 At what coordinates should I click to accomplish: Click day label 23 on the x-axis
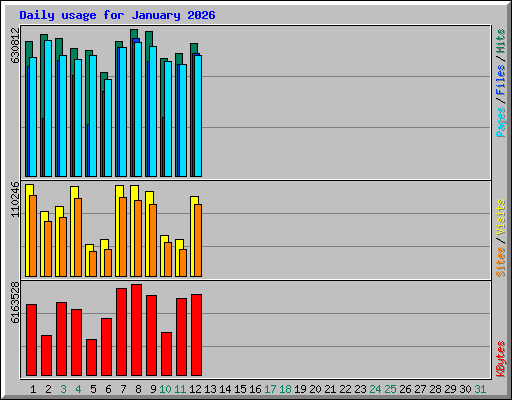point(360,389)
